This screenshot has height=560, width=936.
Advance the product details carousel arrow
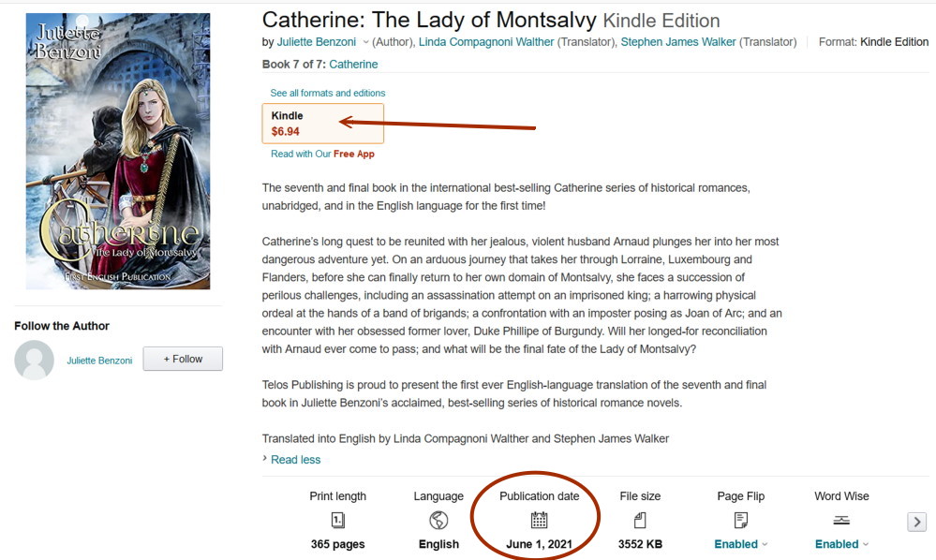(917, 522)
